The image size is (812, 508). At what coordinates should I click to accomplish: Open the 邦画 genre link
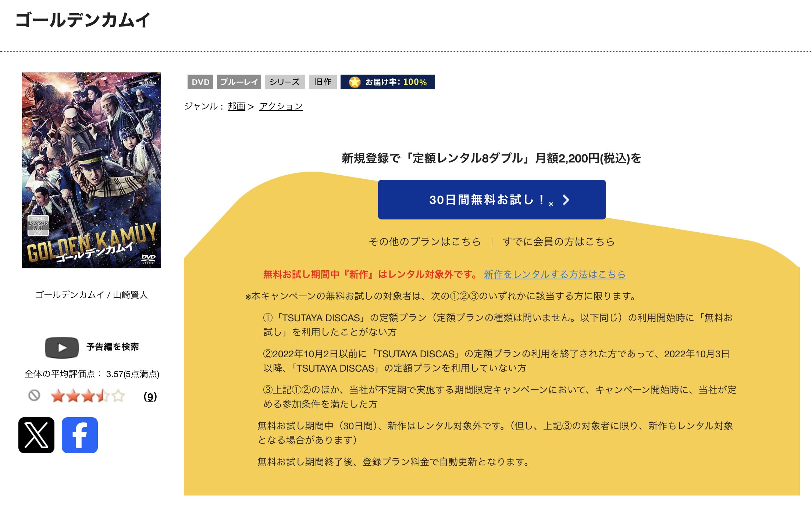pos(236,106)
